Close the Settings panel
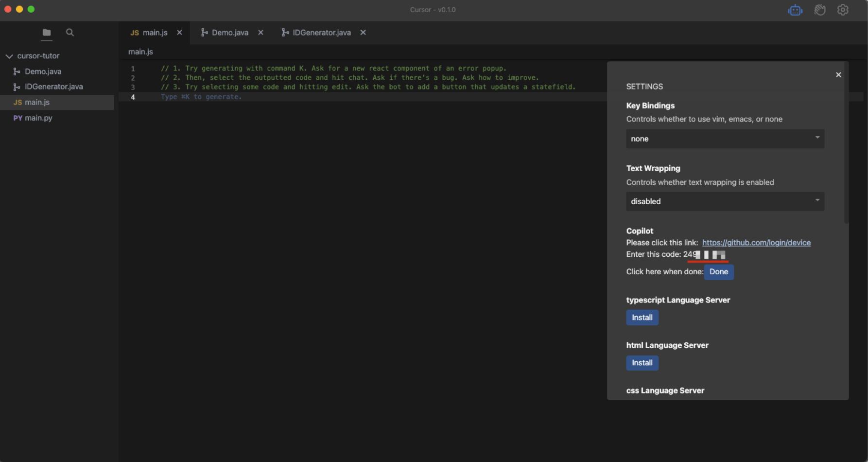This screenshot has height=462, width=868. click(x=838, y=75)
